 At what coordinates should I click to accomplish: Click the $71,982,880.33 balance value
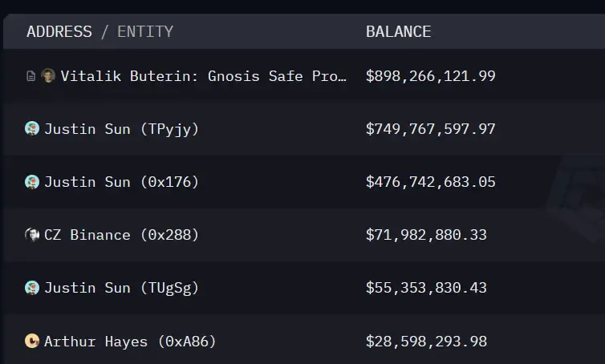click(426, 235)
